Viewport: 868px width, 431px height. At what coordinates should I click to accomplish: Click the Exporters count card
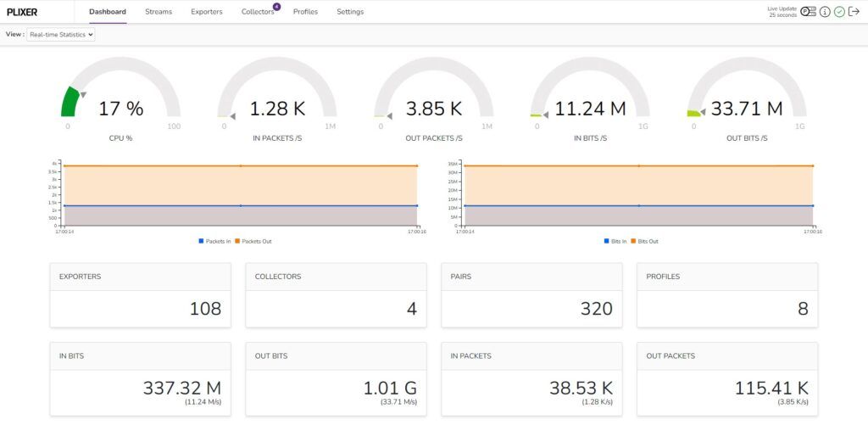pos(140,294)
